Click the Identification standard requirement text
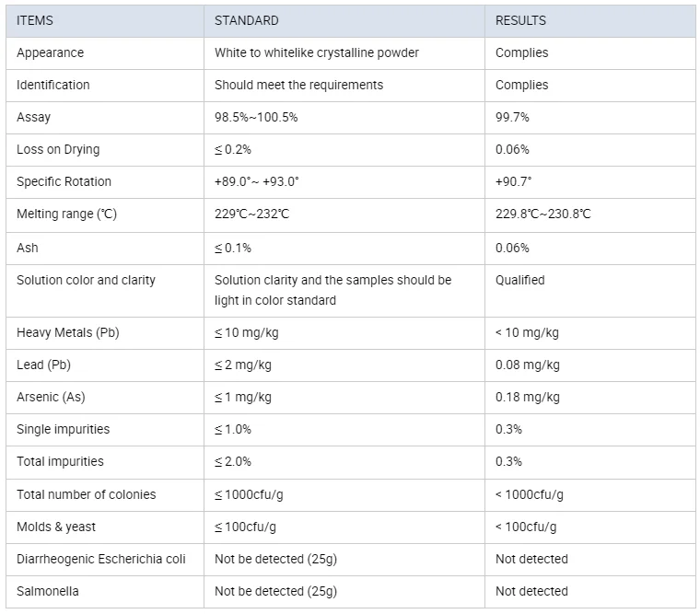 point(298,85)
